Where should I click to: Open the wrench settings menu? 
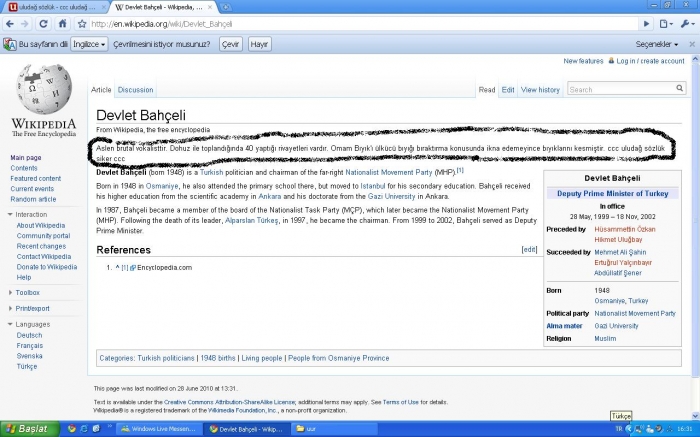tap(687, 24)
